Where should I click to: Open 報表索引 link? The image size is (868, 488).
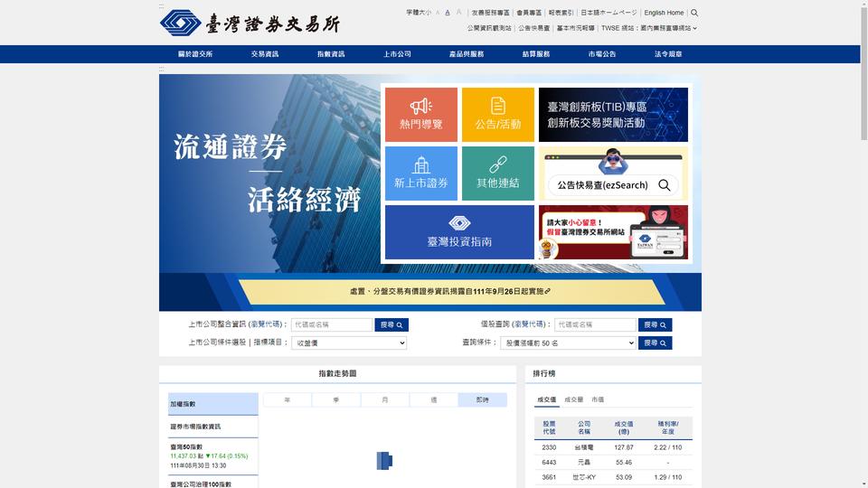pyautogui.click(x=561, y=13)
